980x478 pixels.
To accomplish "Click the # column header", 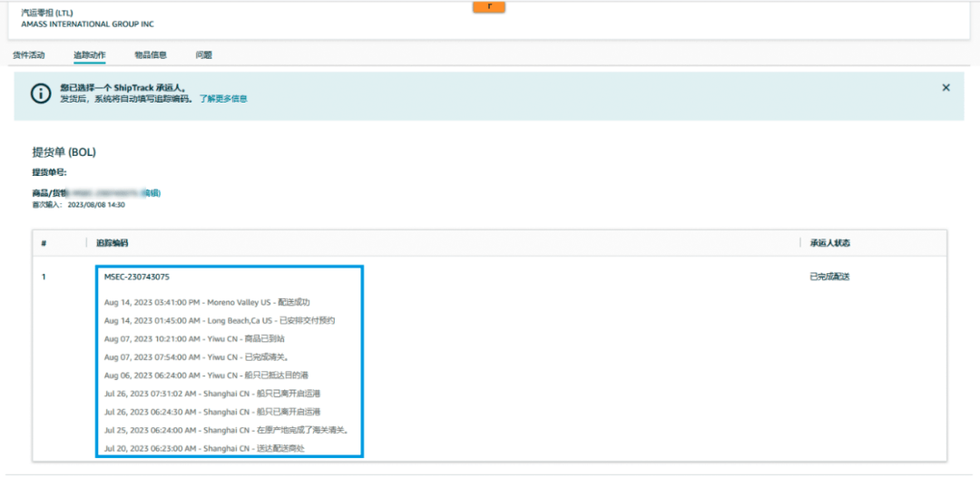I will pyautogui.click(x=44, y=243).
